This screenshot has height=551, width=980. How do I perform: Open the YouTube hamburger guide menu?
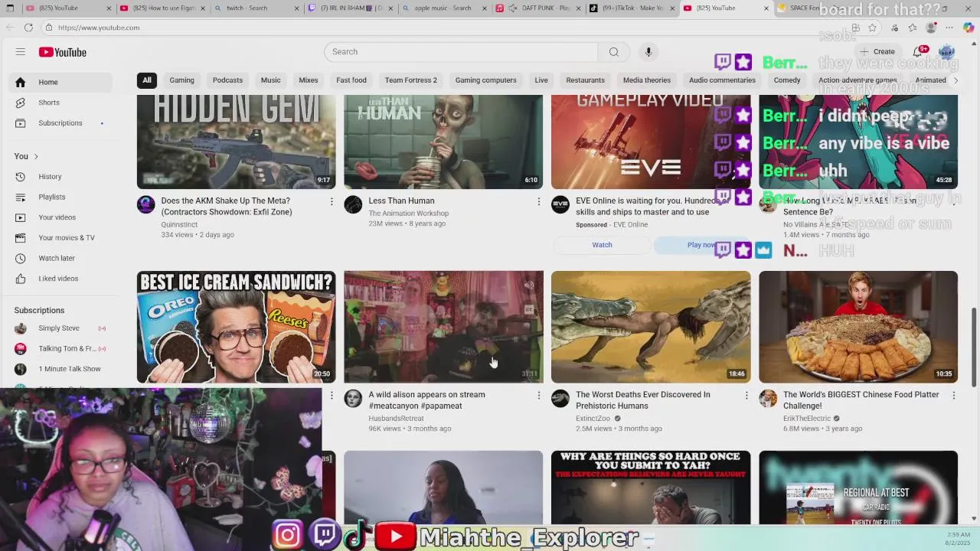tap(21, 52)
